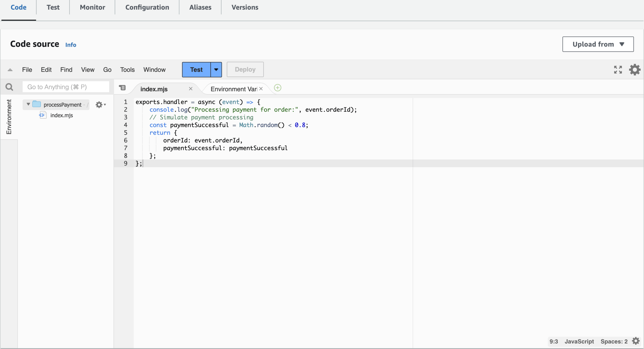Open the editor preferences gear icon

pyautogui.click(x=635, y=70)
